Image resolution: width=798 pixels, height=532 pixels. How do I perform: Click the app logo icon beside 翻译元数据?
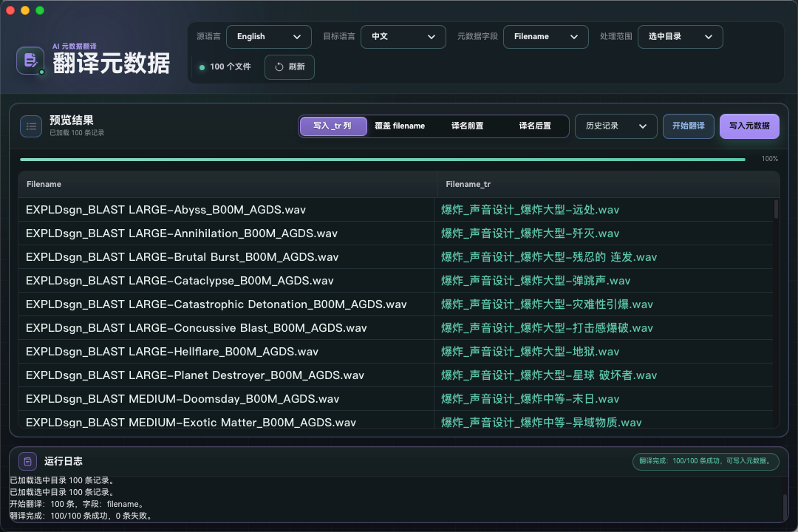click(x=30, y=61)
